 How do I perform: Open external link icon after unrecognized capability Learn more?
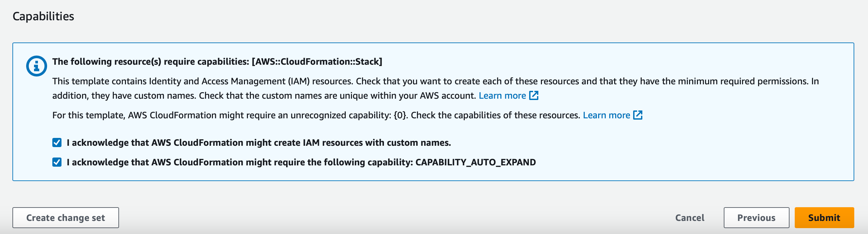[x=638, y=115]
